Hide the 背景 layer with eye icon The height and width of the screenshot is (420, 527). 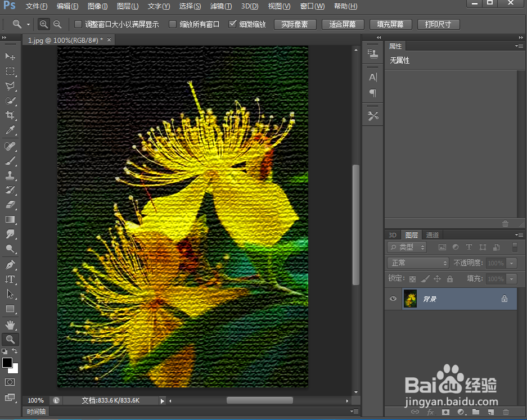(x=393, y=299)
